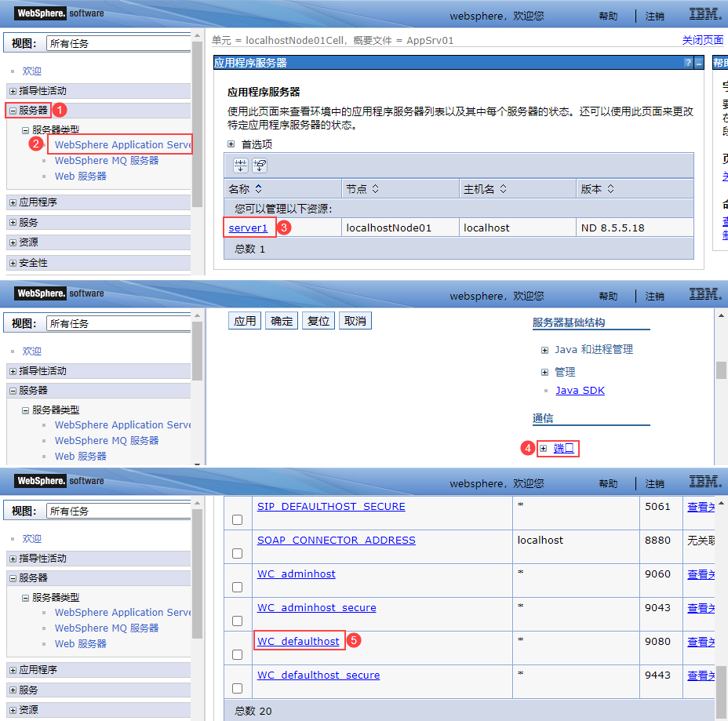Image resolution: width=728 pixels, height=721 pixels.
Task: Click 查看关联 link in the port 9060 row
Action: coord(701,574)
